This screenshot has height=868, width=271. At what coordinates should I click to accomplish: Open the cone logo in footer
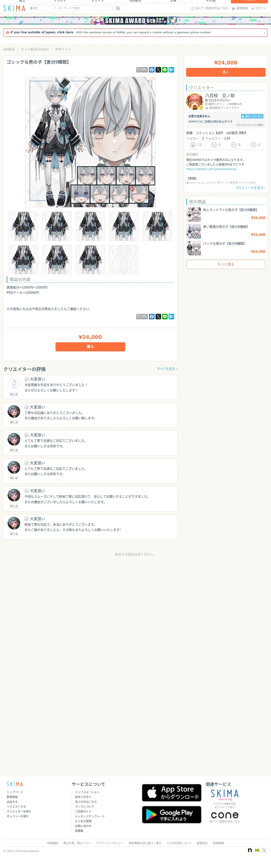(x=225, y=815)
